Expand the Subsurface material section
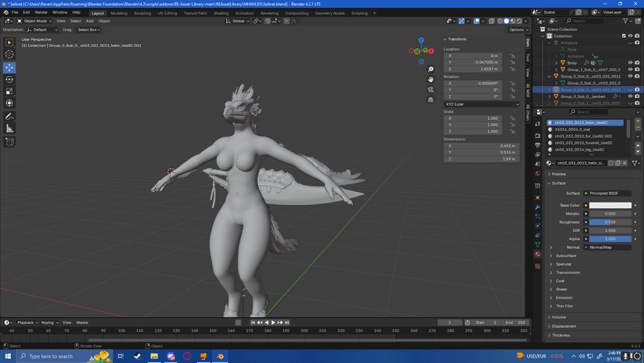Image resolution: width=644 pixels, height=363 pixels. tap(566, 256)
